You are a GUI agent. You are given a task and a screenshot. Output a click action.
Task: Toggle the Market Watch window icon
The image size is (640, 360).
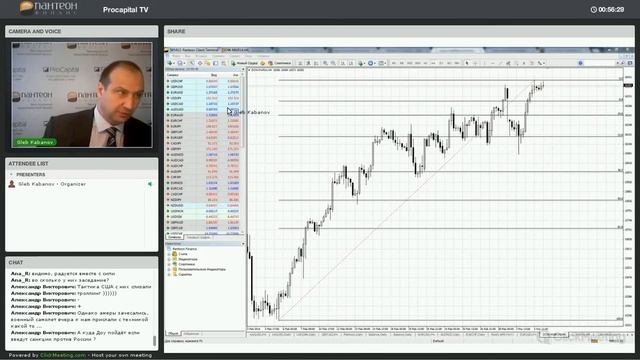[191, 63]
